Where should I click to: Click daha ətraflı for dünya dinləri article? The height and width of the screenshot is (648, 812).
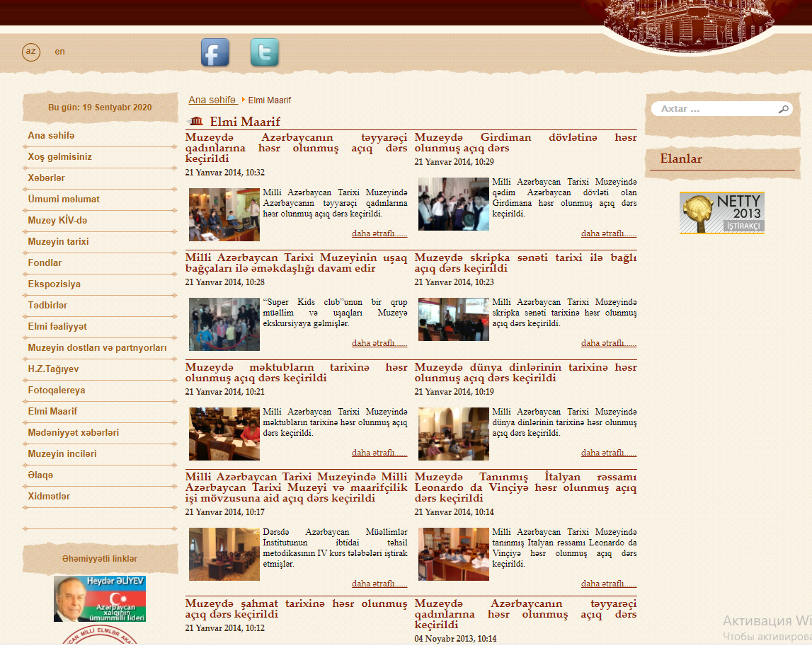click(x=609, y=453)
